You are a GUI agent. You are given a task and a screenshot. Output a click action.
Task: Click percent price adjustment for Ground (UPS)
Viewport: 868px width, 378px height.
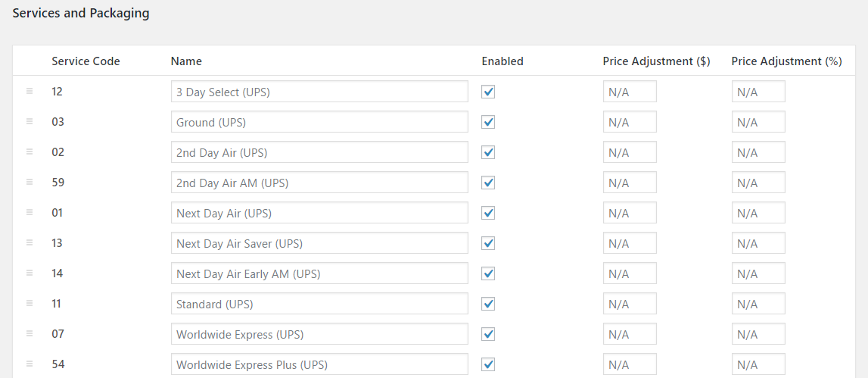[758, 122]
